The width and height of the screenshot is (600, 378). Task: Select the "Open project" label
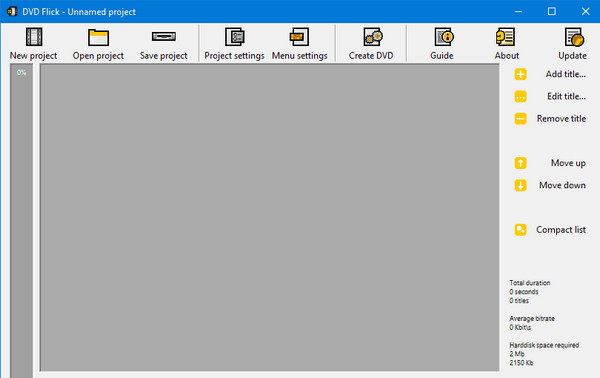tap(98, 56)
